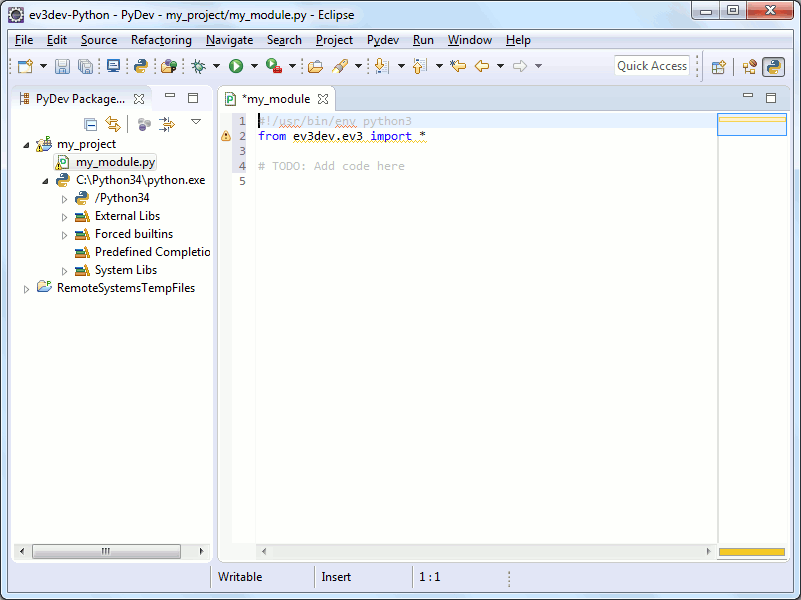
Task: Click the Package Explorer gray filter icon
Action: (x=145, y=124)
